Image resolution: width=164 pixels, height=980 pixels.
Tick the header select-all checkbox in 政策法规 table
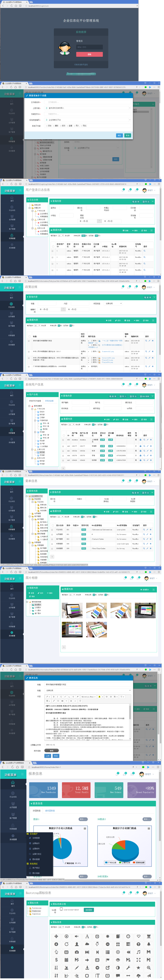(30, 337)
